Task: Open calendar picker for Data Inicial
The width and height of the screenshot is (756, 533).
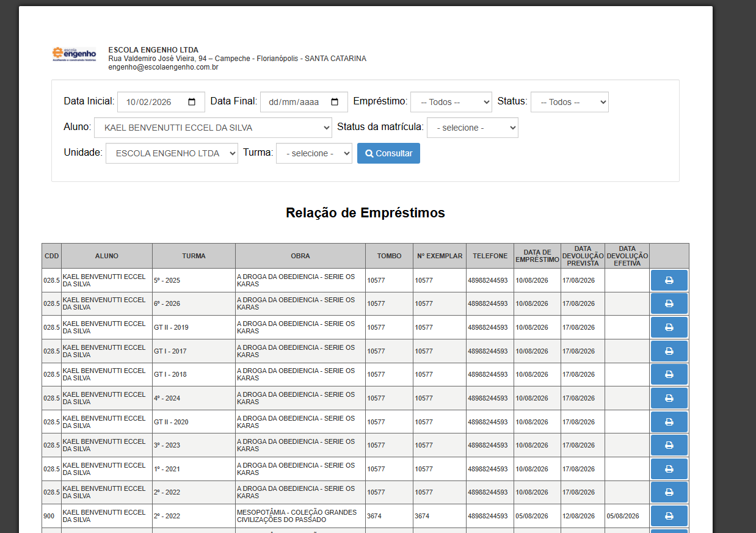Action: (192, 102)
